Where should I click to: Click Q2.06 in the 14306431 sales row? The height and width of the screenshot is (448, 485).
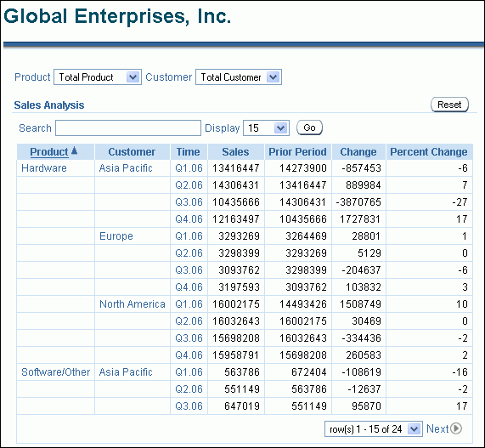(x=189, y=185)
